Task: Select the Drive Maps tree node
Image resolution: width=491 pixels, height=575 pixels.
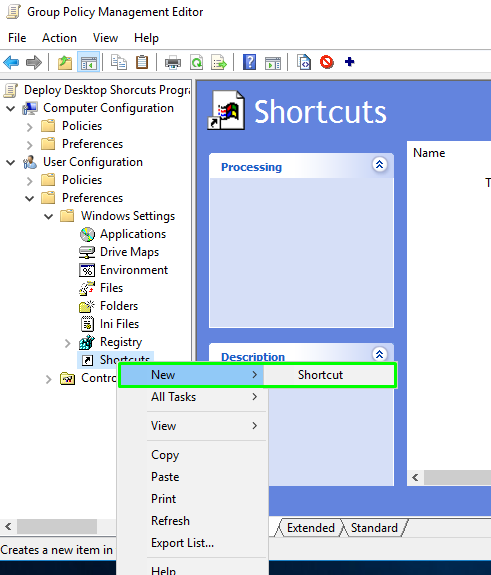Action: click(x=129, y=252)
